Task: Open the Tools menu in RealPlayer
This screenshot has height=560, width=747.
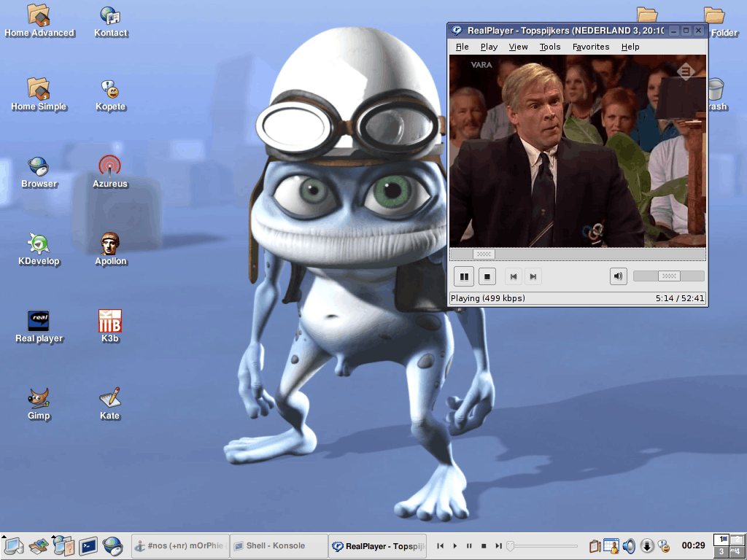Action: point(550,47)
